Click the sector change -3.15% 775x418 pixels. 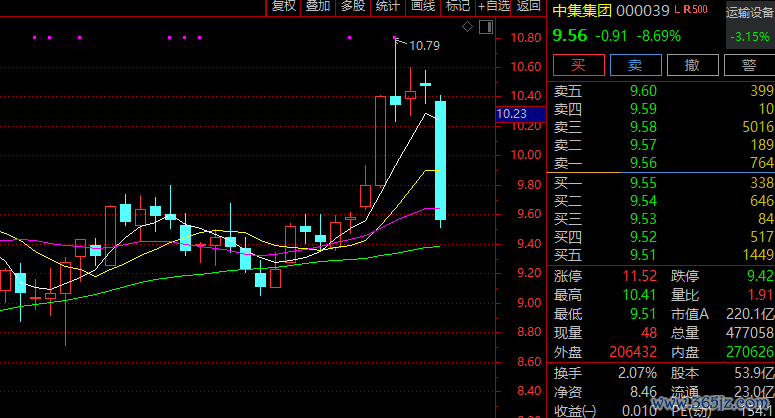[750, 37]
